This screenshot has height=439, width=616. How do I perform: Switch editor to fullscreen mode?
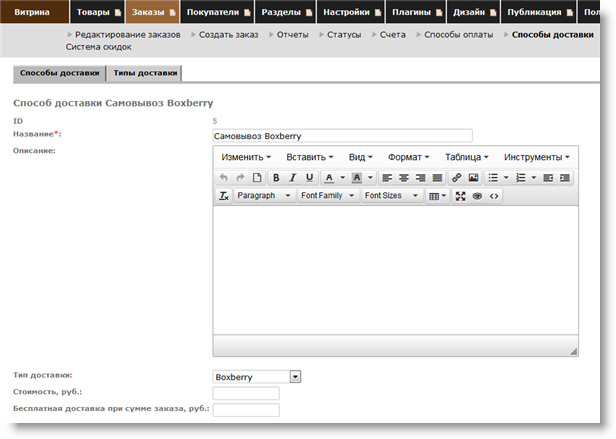(460, 196)
